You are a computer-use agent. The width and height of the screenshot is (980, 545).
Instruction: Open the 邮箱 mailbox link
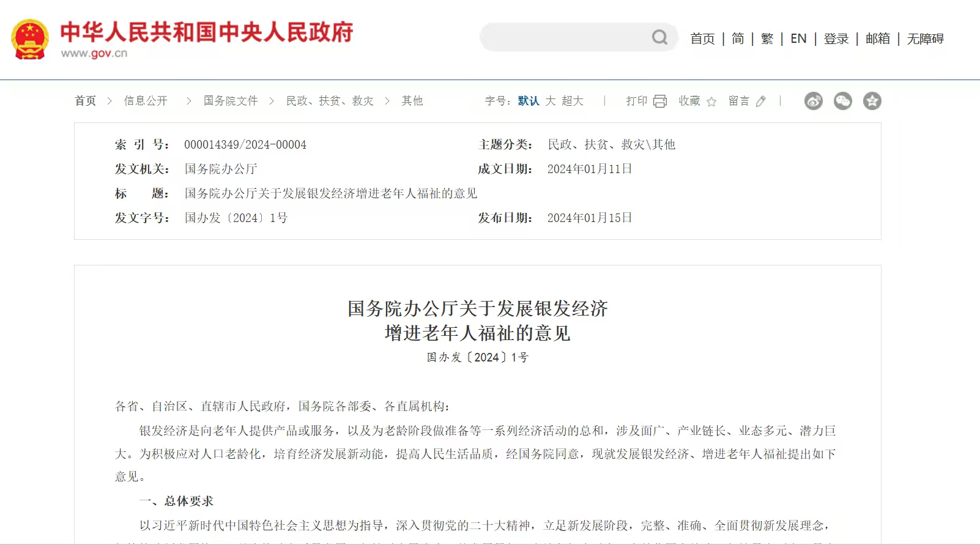878,39
